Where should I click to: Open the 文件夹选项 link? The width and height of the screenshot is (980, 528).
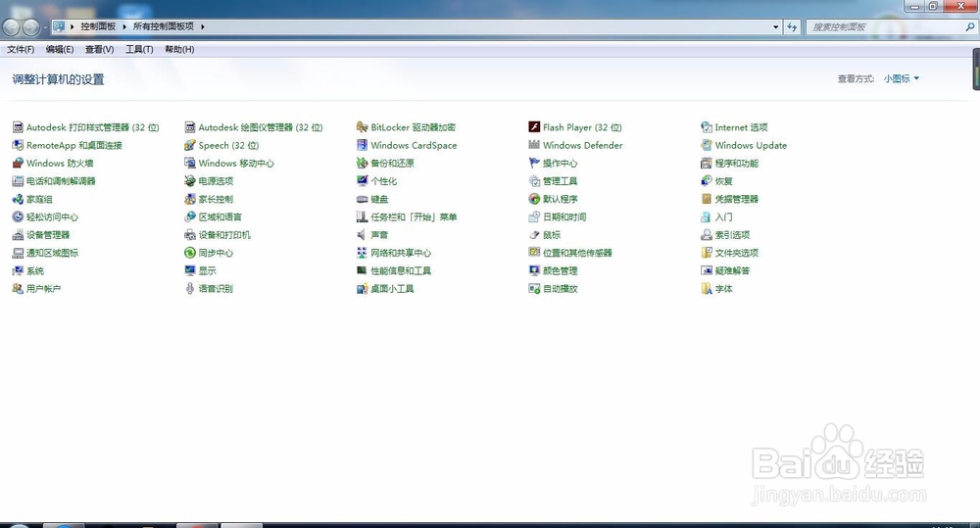[x=737, y=253]
